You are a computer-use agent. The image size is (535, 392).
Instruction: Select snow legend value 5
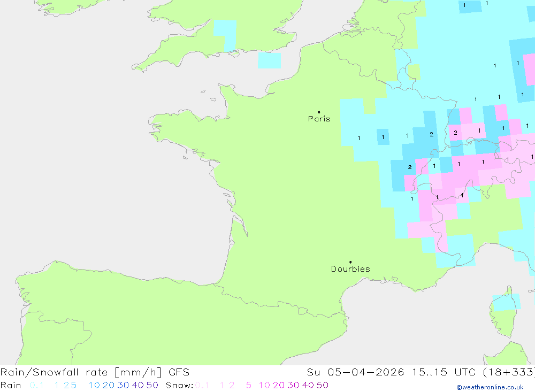pyautogui.click(x=249, y=385)
